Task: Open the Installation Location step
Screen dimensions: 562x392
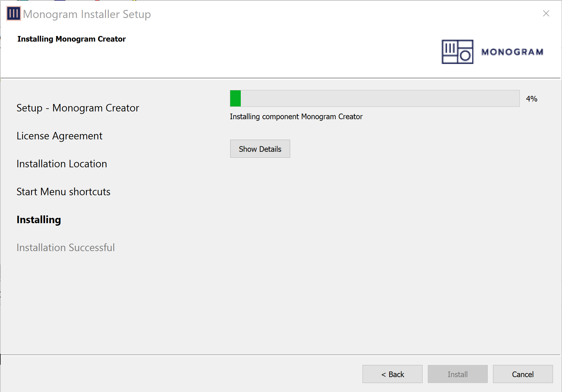Action: (x=62, y=164)
